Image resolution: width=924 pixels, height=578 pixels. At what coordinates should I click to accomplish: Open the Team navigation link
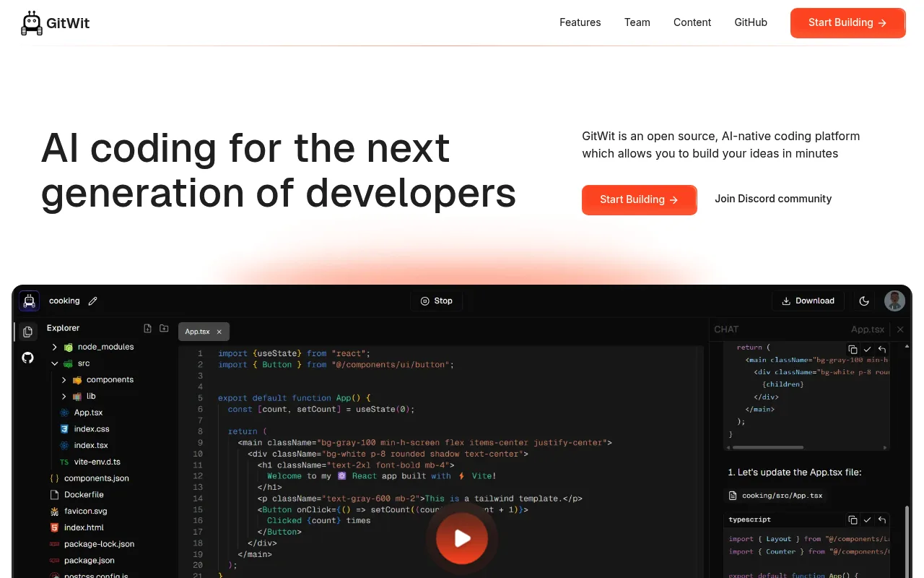[637, 22]
